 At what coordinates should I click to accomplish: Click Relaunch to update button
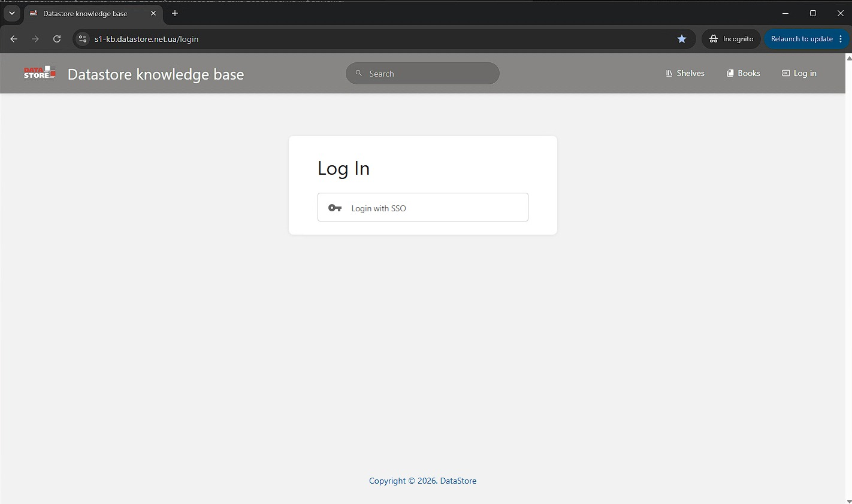[802, 39]
